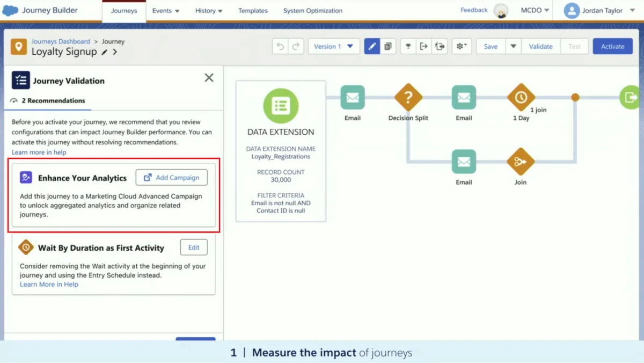Click the 'Decision Split' label

point(408,118)
